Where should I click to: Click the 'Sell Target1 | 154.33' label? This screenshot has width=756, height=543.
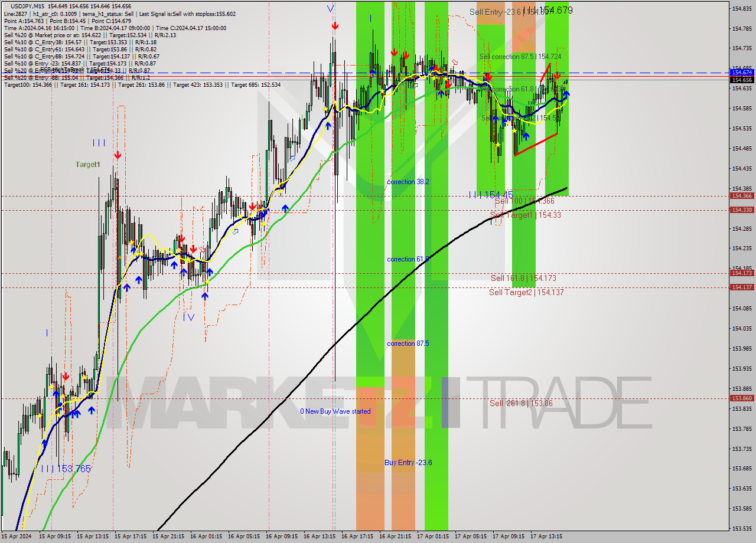click(526, 215)
